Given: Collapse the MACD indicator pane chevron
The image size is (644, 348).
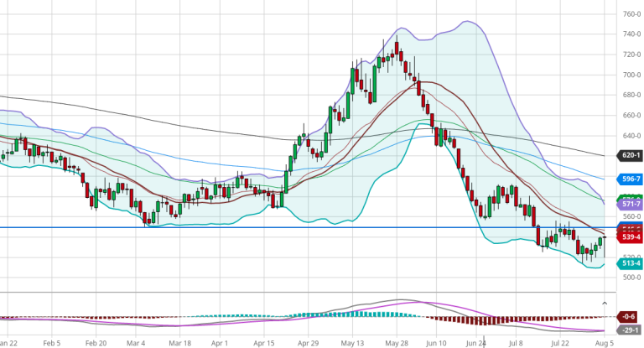Looking at the screenshot, I should (605, 302).
